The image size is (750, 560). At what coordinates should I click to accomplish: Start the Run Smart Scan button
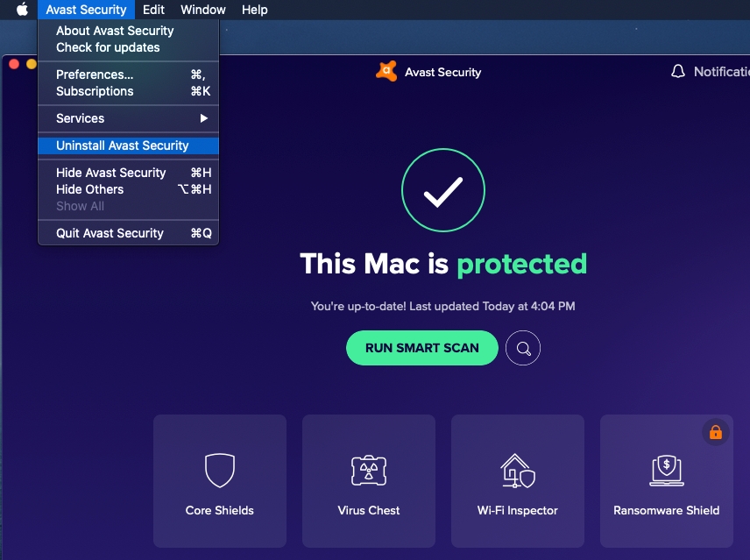pos(422,348)
